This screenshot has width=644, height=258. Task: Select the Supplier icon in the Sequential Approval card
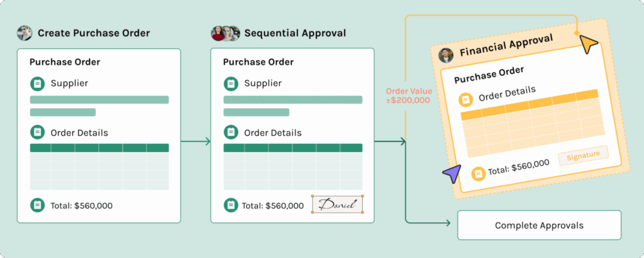click(x=231, y=83)
